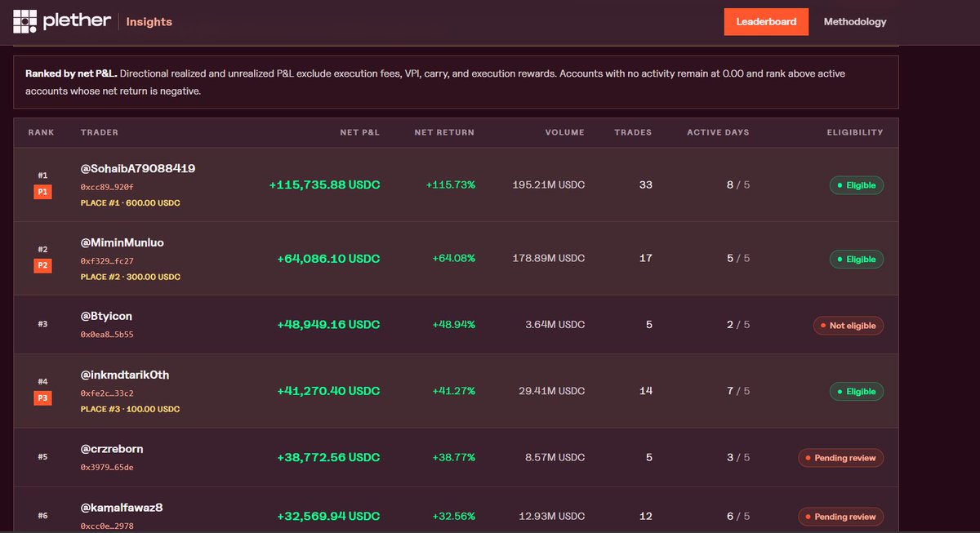The height and width of the screenshot is (533, 980).
Task: Select net P&L value +32,569.94 USDC
Action: click(328, 517)
